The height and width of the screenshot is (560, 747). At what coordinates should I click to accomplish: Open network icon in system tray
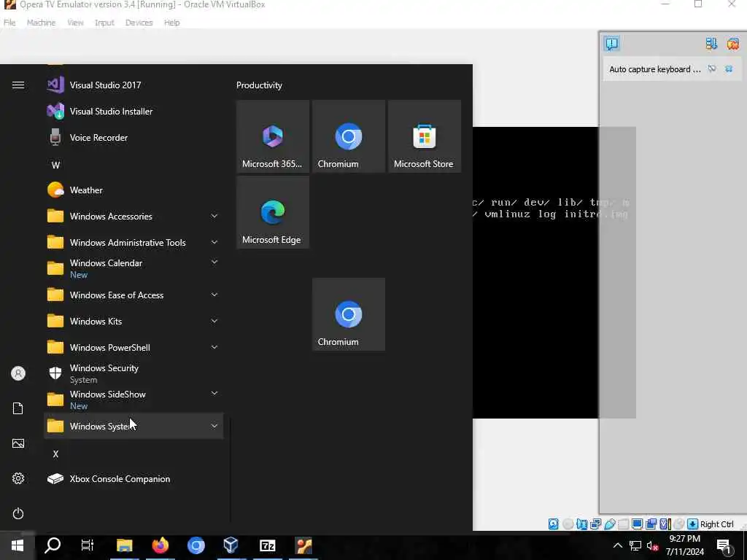pos(635,546)
